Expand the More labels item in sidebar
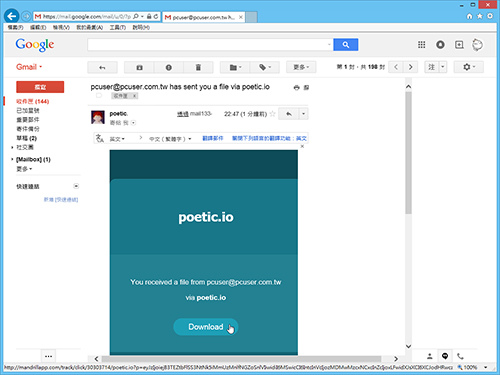Screen dimensions: 500x375 (x=24, y=169)
